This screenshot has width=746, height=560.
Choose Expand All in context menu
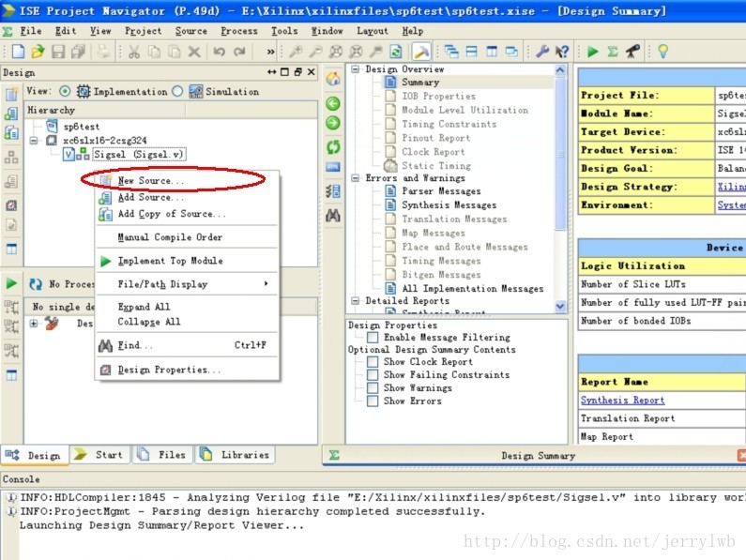click(x=187, y=307)
